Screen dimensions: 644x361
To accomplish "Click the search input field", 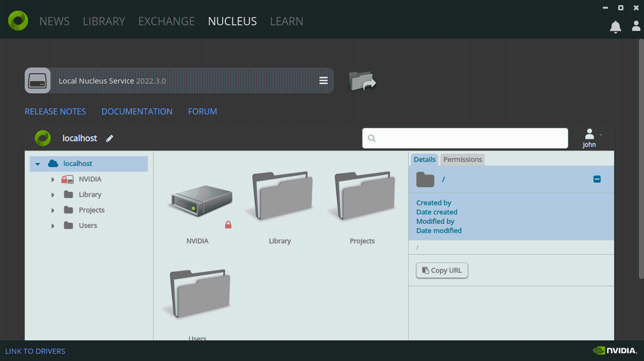I will [x=465, y=138].
